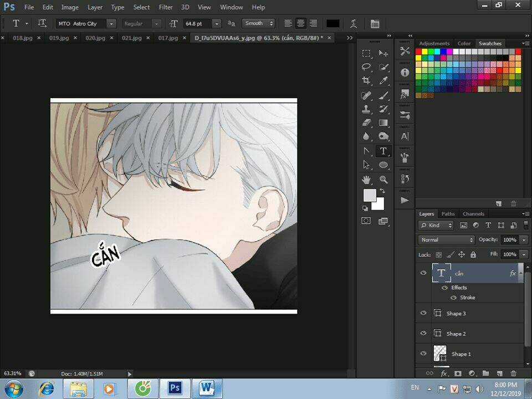The height and width of the screenshot is (399, 532).
Task: Expand the Opacity value dropdown
Action: (x=524, y=239)
